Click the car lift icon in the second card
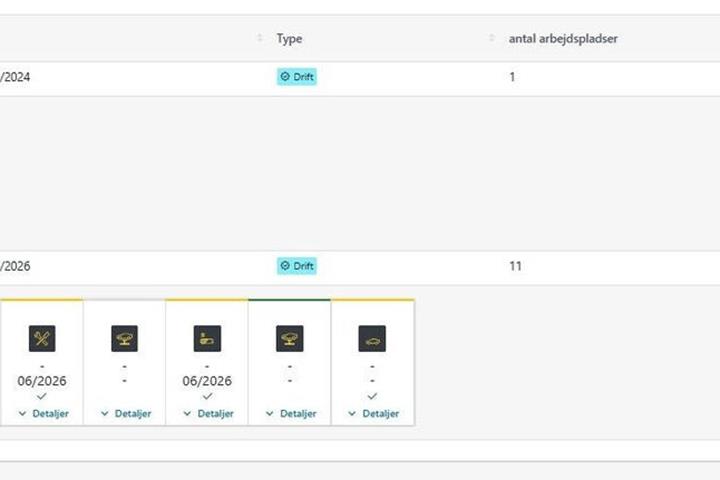720x480 pixels. point(124,339)
